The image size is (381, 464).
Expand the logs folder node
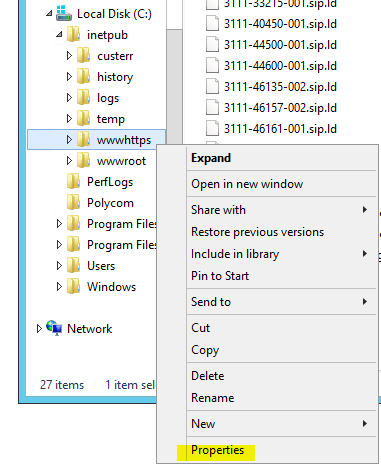[x=69, y=98]
